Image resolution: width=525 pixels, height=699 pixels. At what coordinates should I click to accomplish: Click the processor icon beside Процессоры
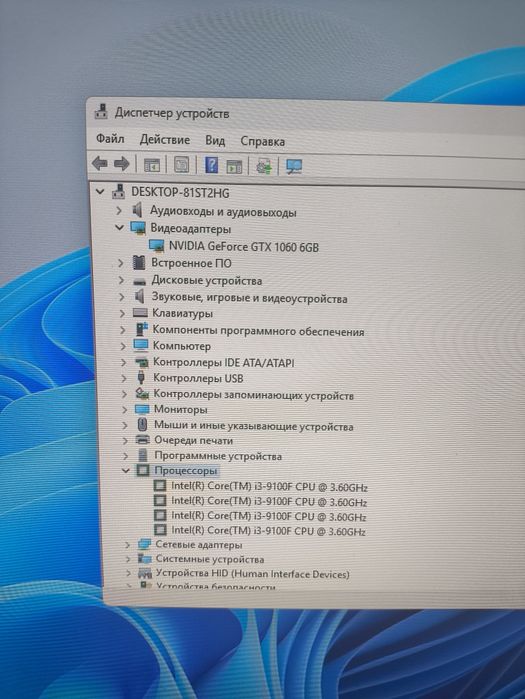tap(143, 470)
